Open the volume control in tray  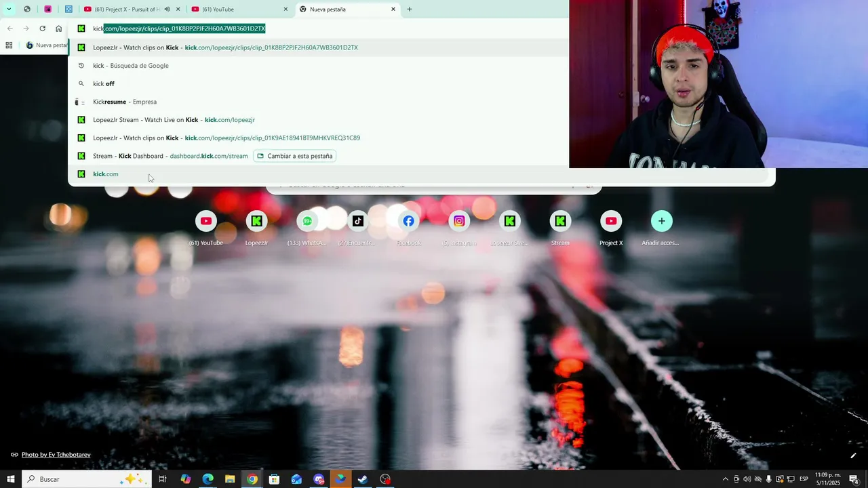747,479
